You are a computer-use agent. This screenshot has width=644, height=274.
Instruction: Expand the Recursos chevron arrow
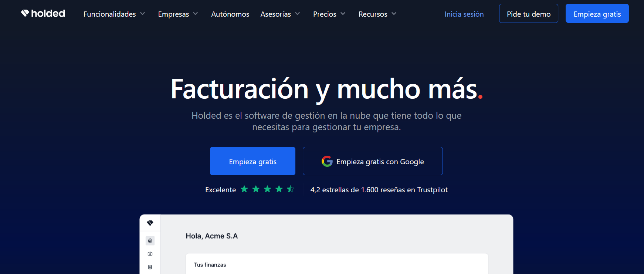394,14
